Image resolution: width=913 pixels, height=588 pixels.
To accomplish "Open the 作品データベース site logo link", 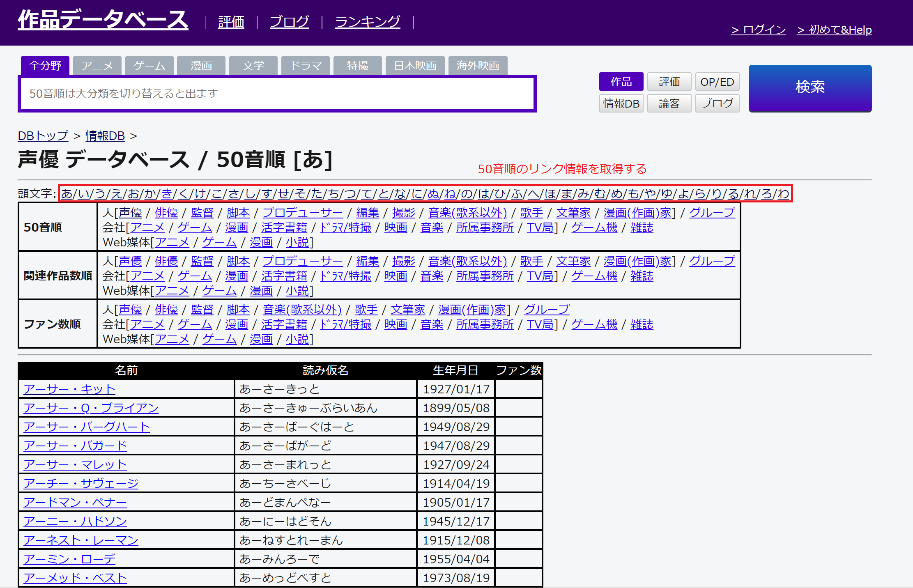I will point(103,19).
